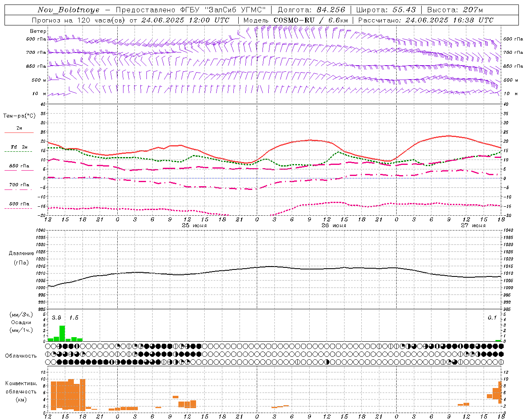
Task: Click the tallest green precipitation bar
Action: click(x=62, y=333)
